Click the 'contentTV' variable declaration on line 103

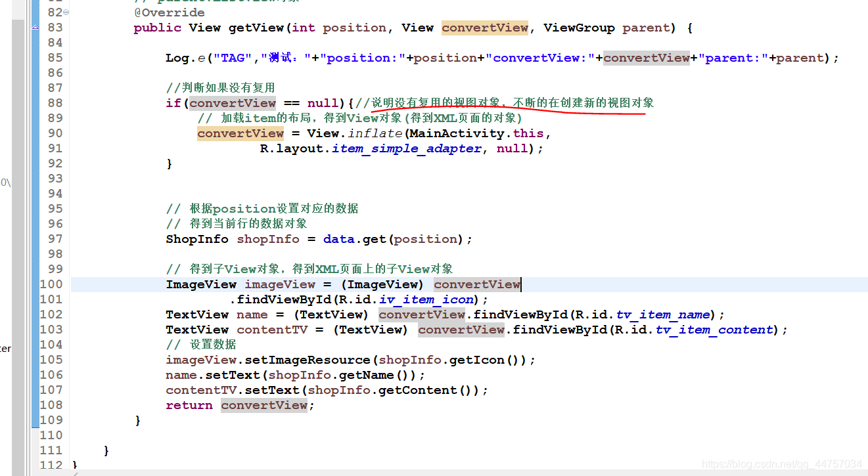tap(272, 330)
